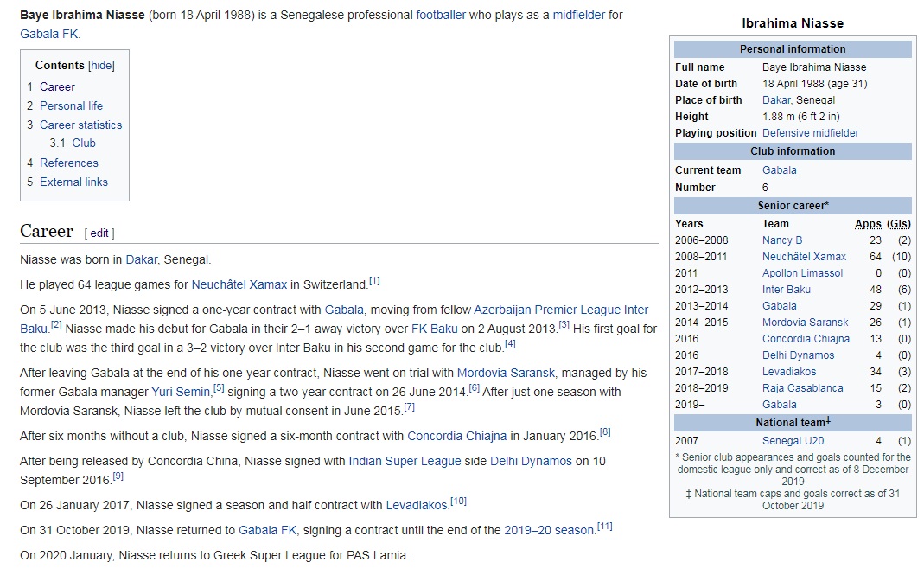Open the footballer link in intro

click(440, 15)
